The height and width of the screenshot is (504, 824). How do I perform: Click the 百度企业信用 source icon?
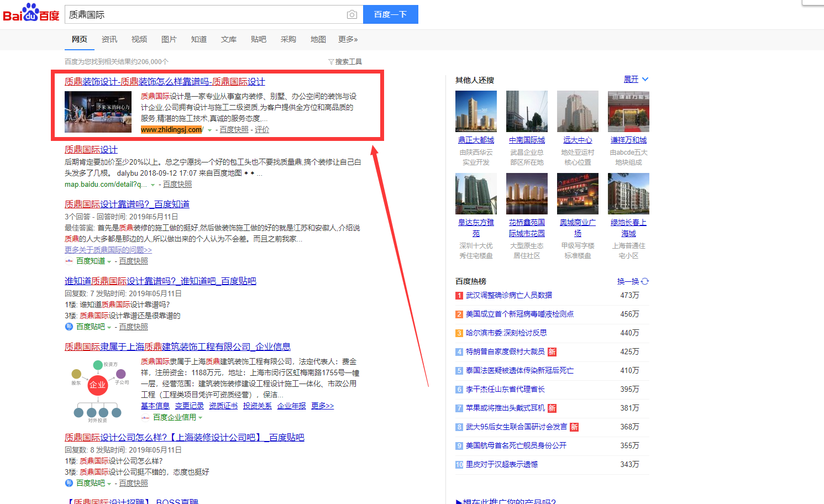coord(145,417)
